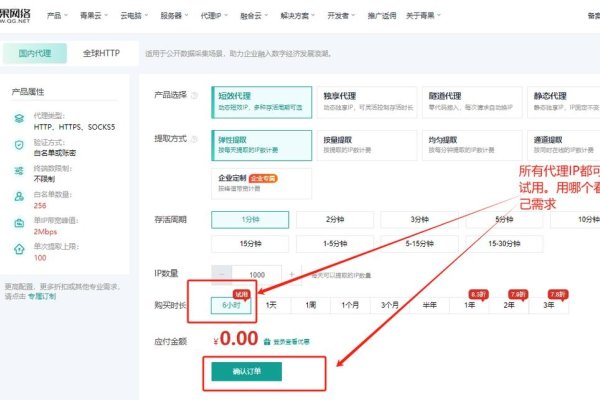Decrease IP quantity with minus button
This screenshot has width=600, height=400.
point(222,275)
